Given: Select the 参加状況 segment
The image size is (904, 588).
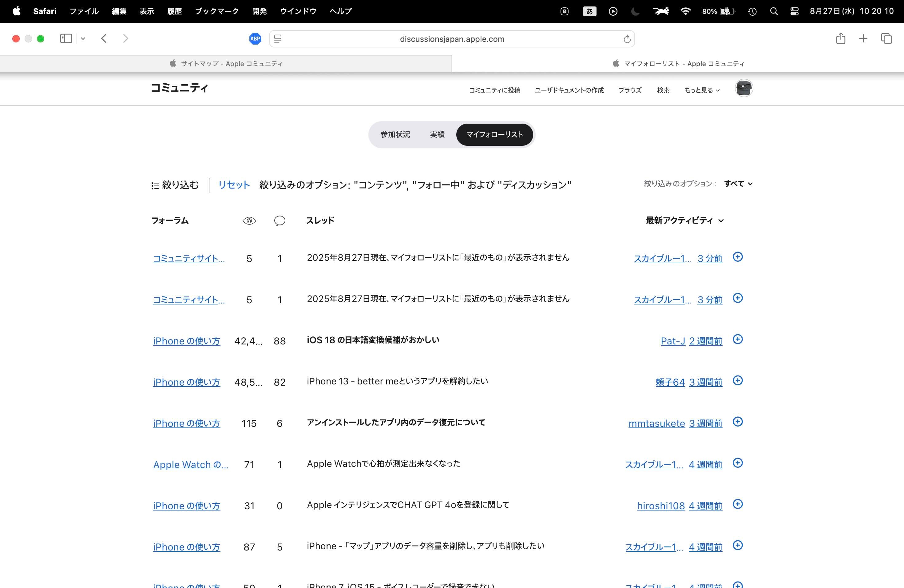Looking at the screenshot, I should 395,134.
